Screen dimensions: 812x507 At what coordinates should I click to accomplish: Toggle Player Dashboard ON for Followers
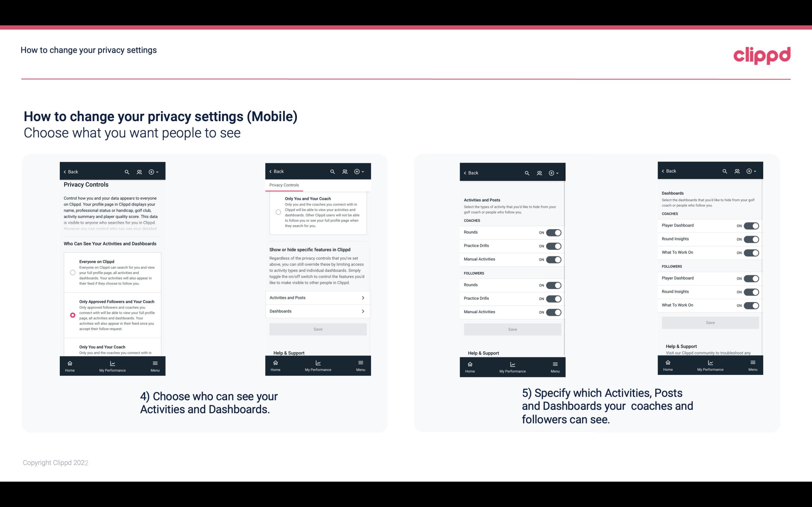tap(751, 278)
